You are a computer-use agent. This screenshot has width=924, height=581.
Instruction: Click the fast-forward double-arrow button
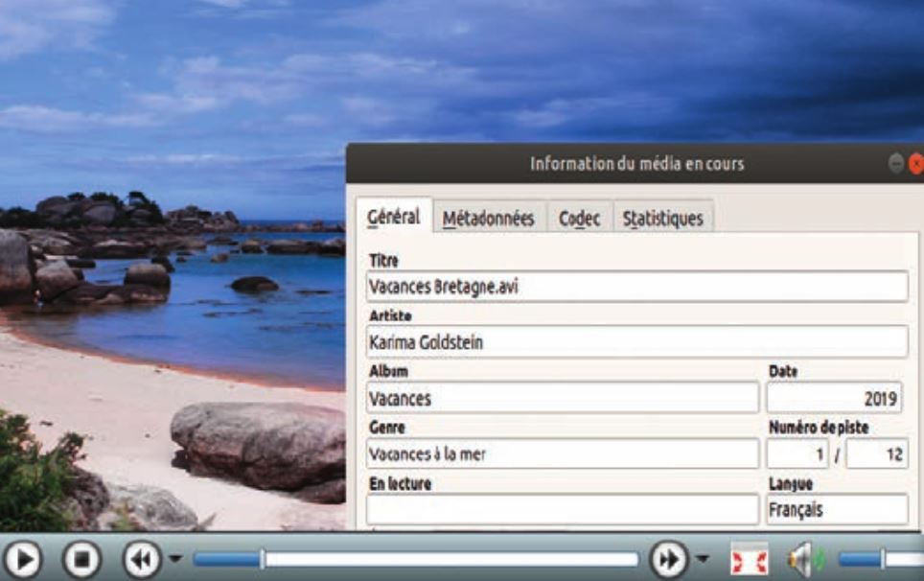coord(667,560)
